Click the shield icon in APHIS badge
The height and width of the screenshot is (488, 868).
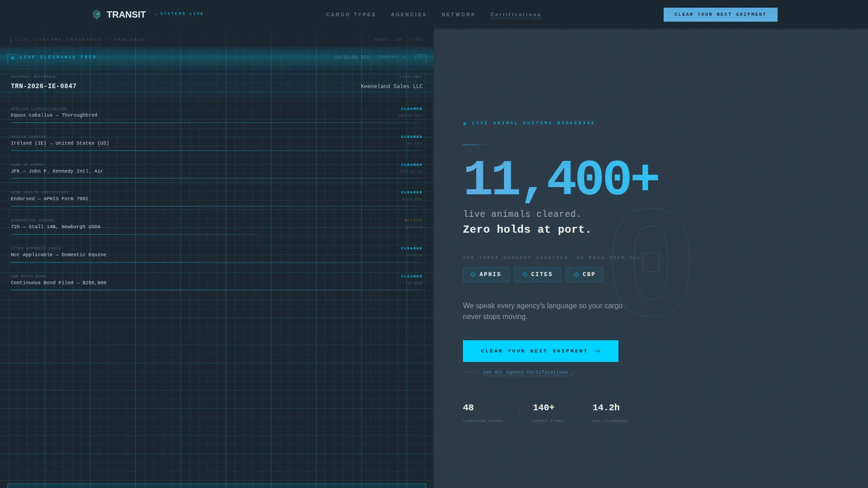473,275
